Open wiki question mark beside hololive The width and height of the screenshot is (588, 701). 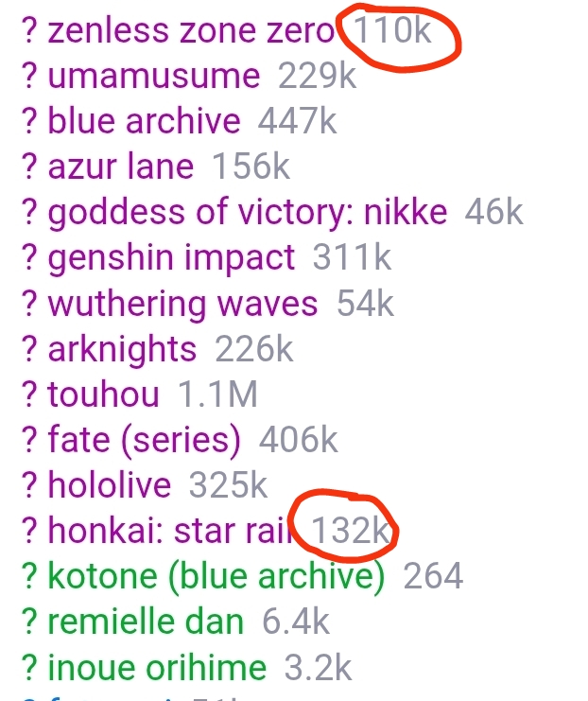(x=29, y=485)
